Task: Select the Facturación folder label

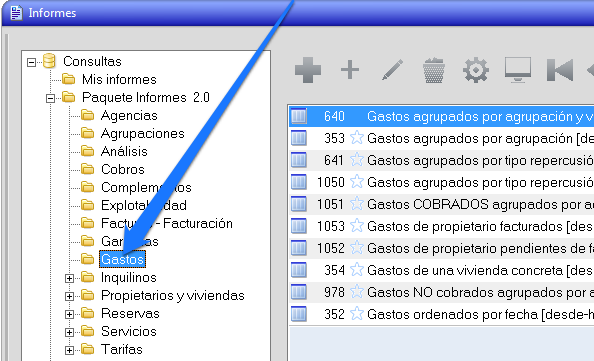Action: (x=167, y=223)
